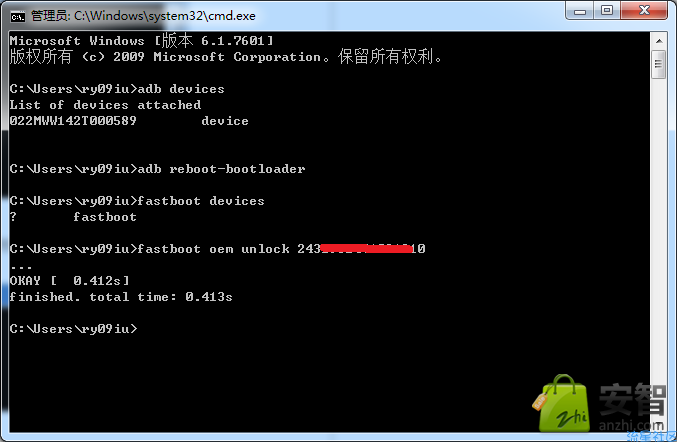Click the device serial 022MWW142T000589
The height and width of the screenshot is (442, 677).
(73, 121)
